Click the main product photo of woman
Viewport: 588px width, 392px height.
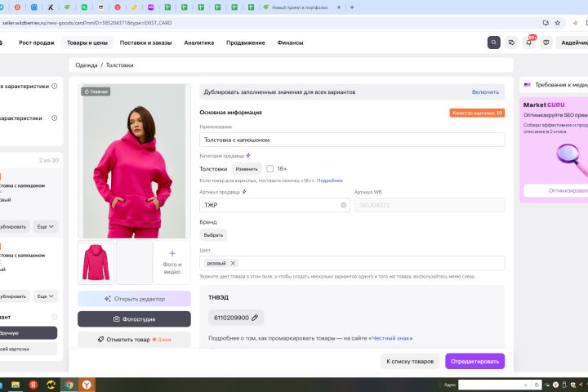click(x=134, y=161)
